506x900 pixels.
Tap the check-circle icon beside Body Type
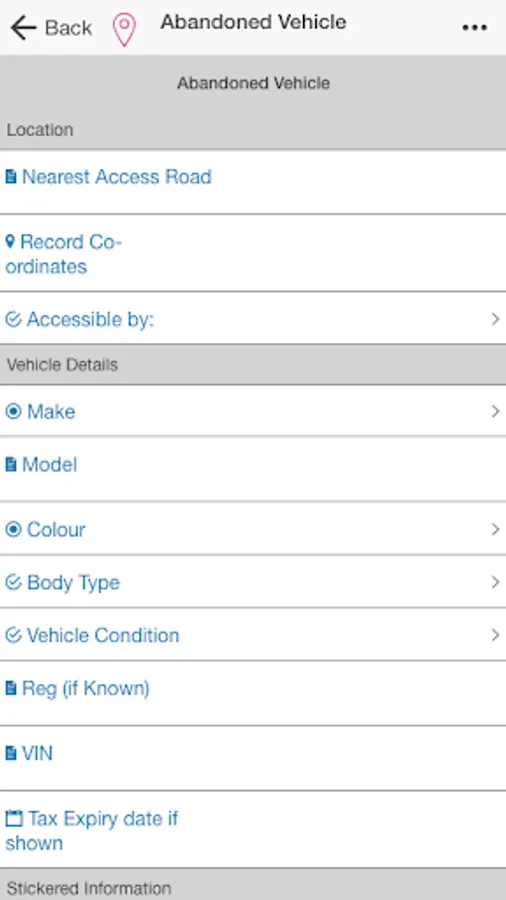13,583
